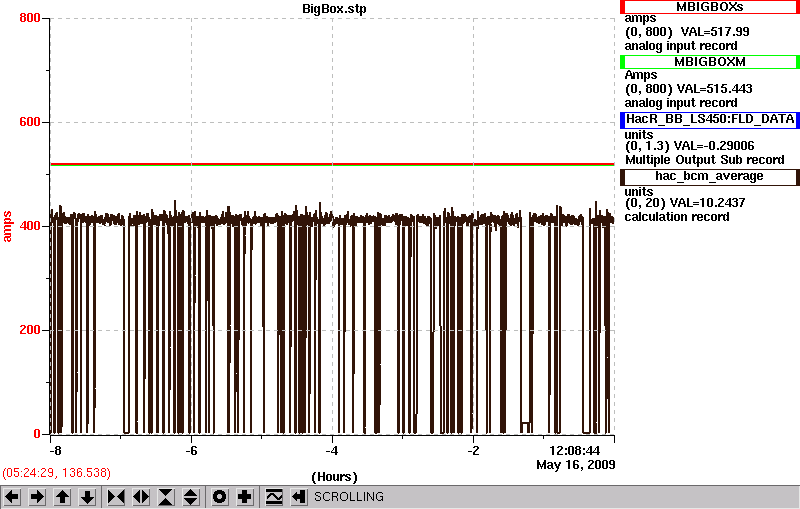Click the 200 y-axis tick label
The image size is (800, 509).
[30, 330]
